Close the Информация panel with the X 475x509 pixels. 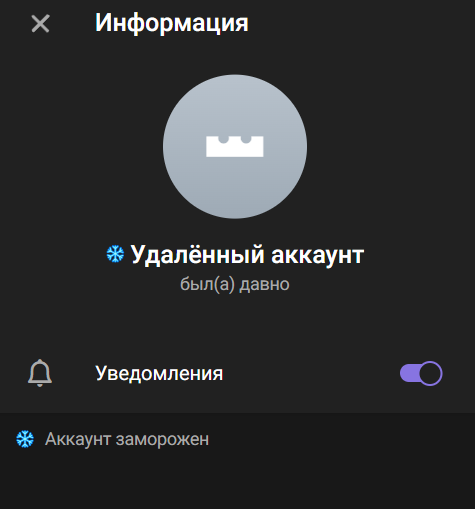40,23
